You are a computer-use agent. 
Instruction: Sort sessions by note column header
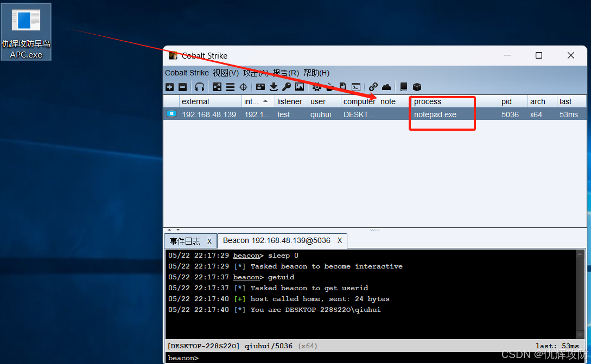tap(395, 101)
